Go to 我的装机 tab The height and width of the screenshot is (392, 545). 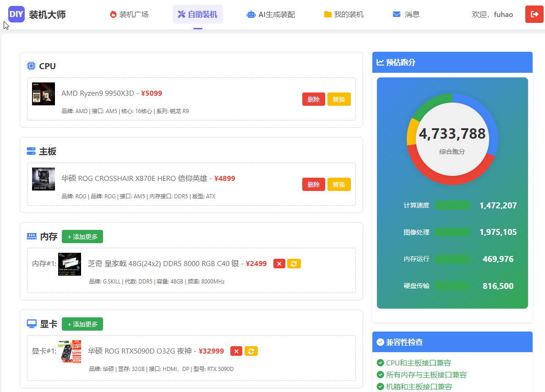(344, 14)
